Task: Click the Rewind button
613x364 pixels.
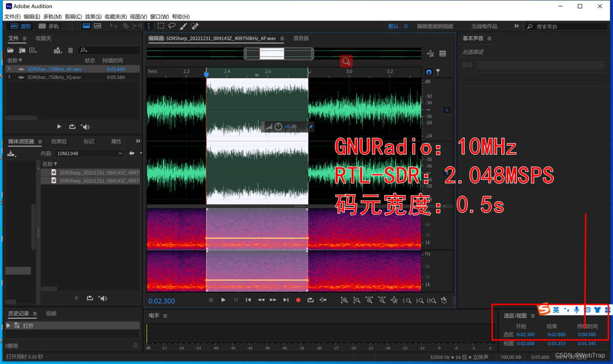Action: pos(261,300)
